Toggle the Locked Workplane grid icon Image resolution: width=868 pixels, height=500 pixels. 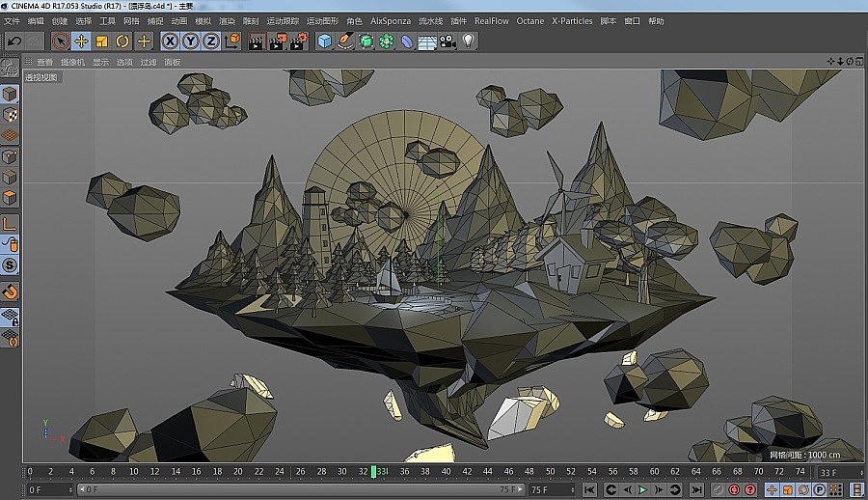tap(10, 317)
